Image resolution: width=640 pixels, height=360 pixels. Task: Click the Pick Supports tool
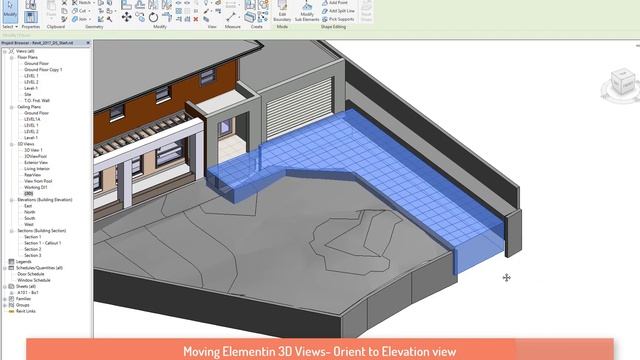coord(338,19)
